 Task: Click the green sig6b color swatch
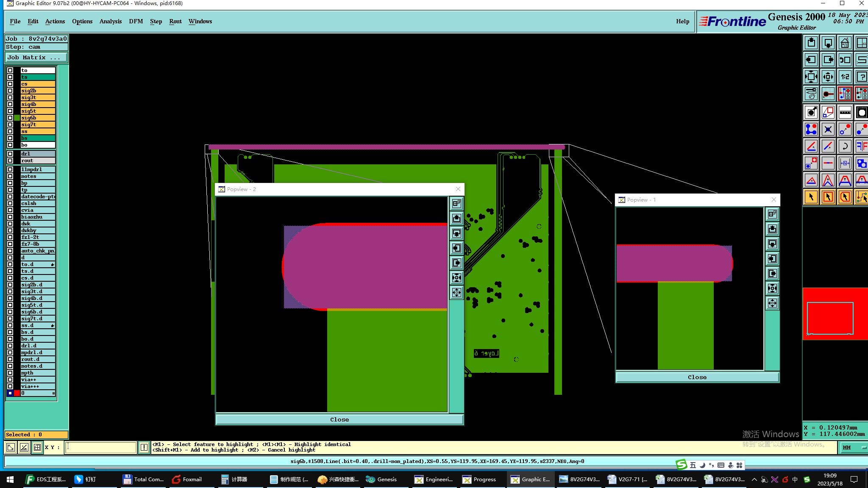(17, 118)
